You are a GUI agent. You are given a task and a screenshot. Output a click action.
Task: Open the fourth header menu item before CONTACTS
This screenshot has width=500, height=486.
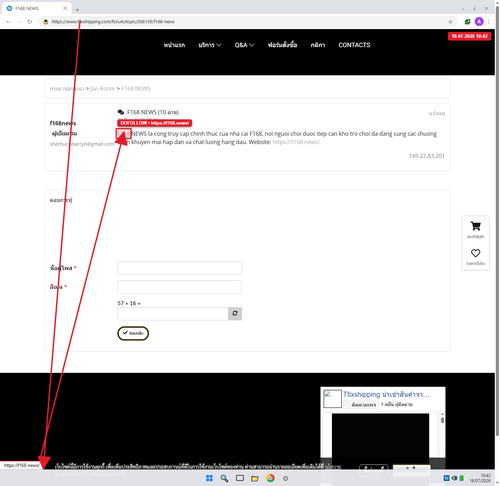coord(282,45)
